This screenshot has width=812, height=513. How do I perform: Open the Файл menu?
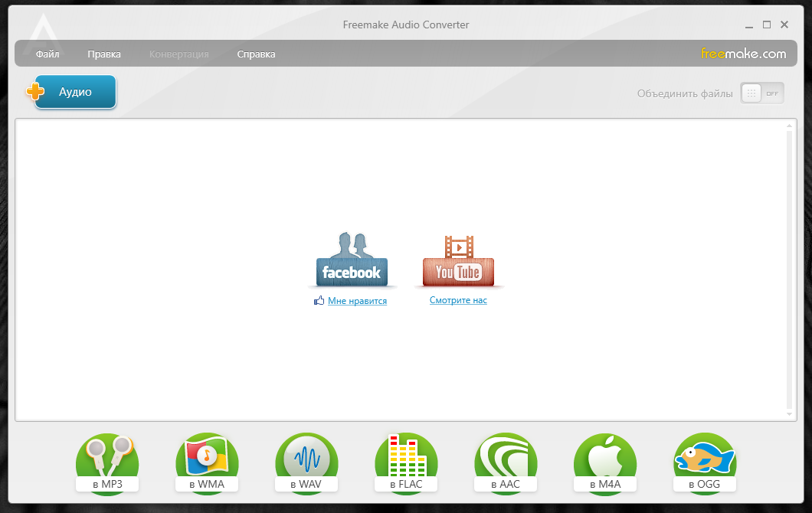coord(47,54)
